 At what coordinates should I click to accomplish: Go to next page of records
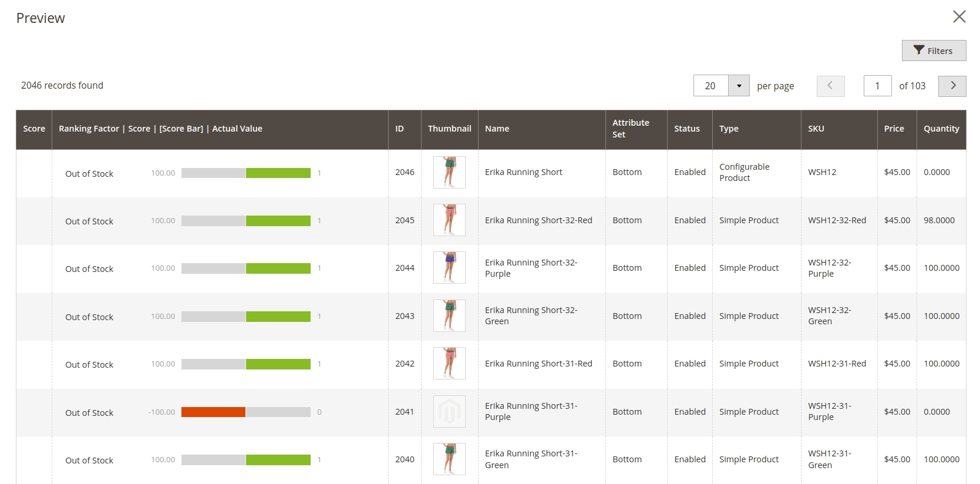[x=952, y=86]
